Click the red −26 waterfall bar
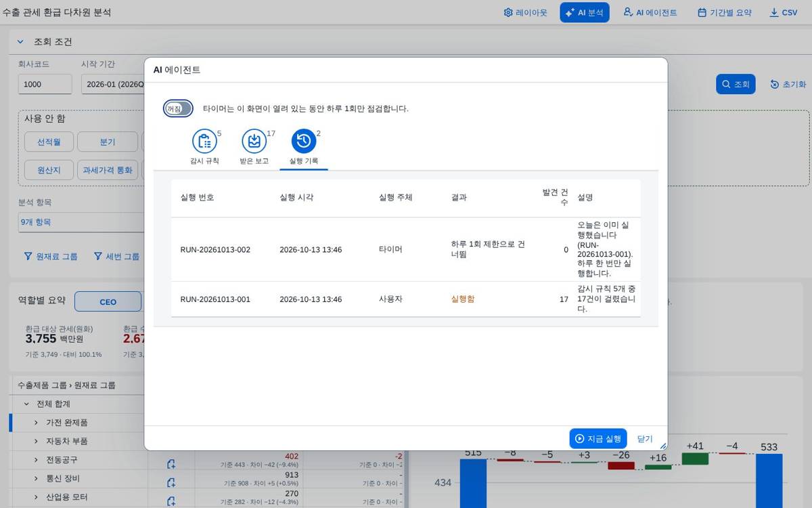 621,465
